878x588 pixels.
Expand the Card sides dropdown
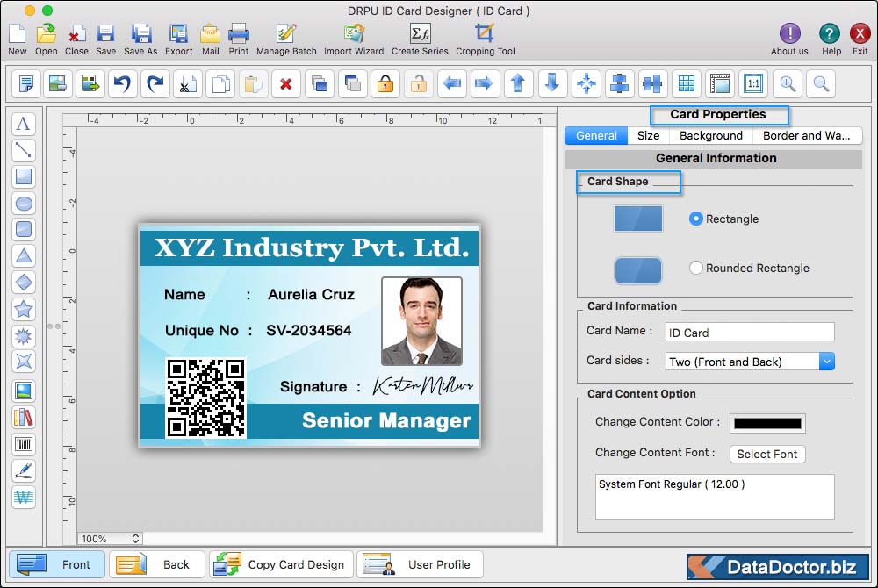826,362
